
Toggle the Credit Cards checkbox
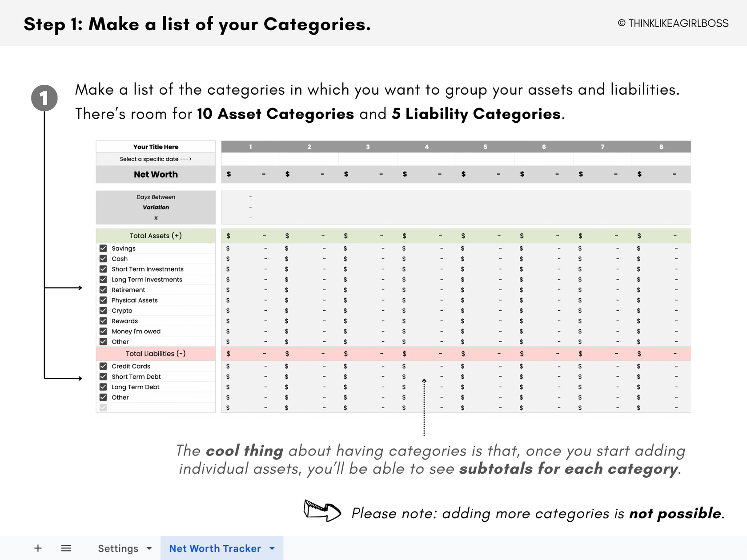103,366
